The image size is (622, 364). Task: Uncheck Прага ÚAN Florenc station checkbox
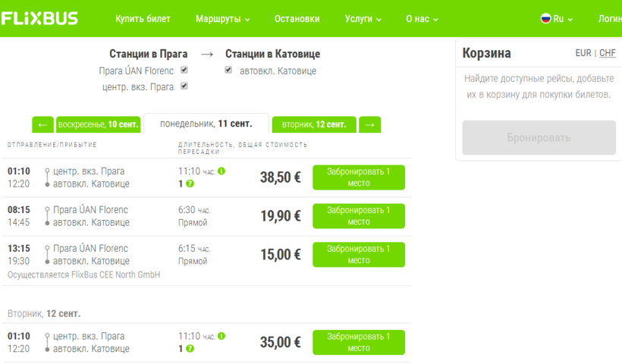coord(184,71)
